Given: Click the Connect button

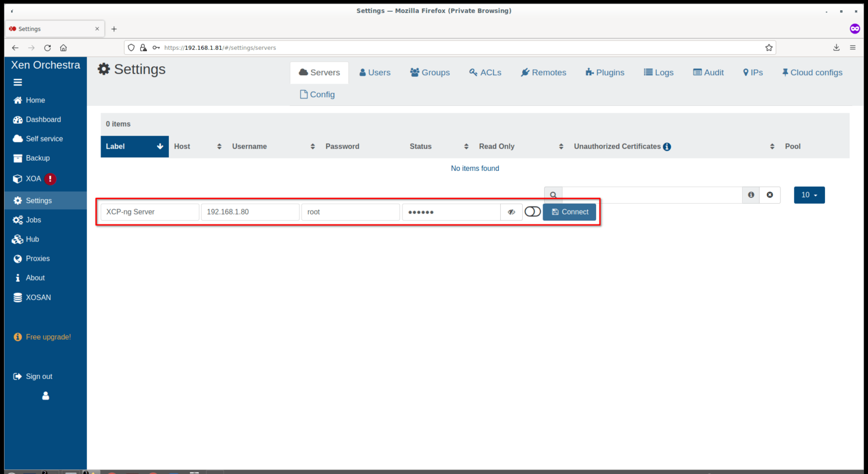Looking at the screenshot, I should 569,212.
